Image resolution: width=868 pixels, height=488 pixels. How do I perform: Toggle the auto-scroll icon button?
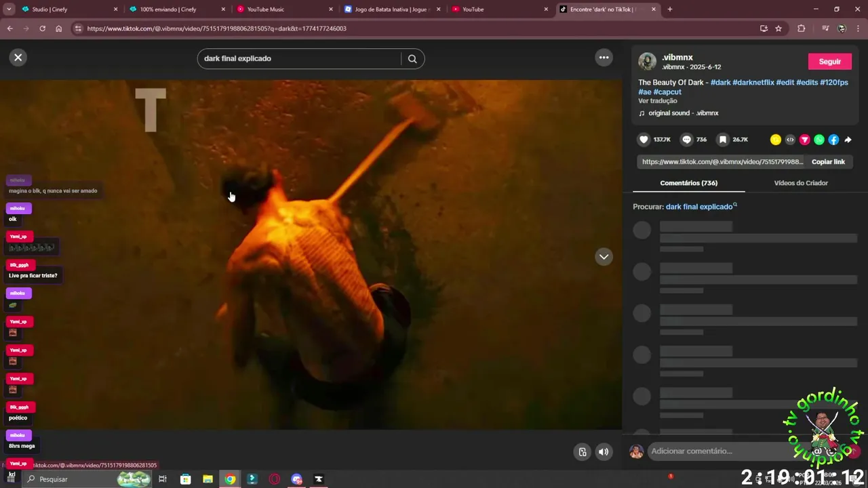(582, 452)
